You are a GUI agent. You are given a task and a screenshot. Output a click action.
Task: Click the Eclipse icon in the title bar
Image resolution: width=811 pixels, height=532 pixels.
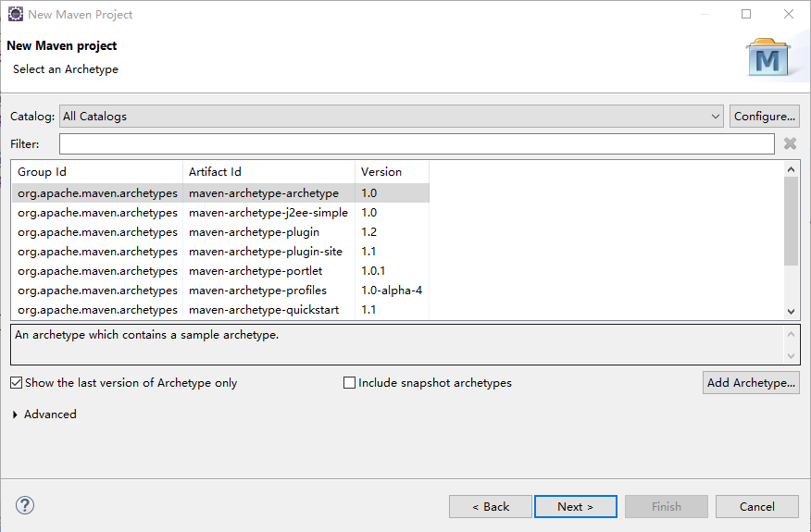pos(16,14)
